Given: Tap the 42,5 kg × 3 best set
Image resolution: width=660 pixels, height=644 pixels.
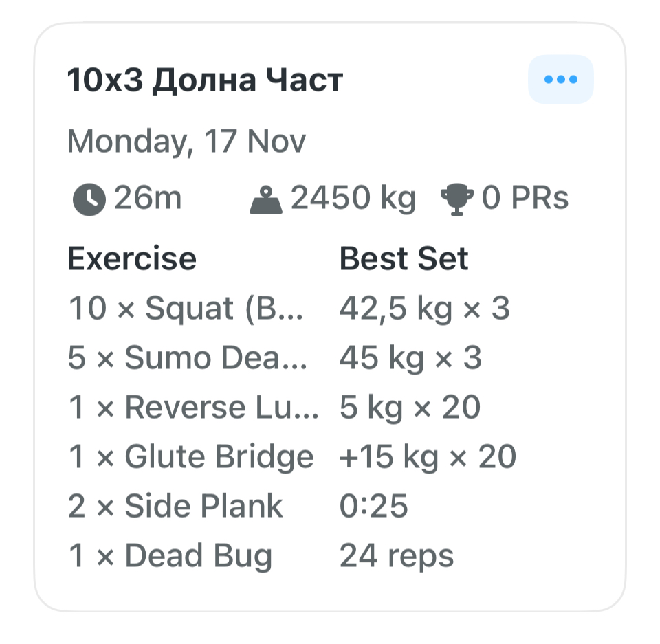Looking at the screenshot, I should [x=425, y=309].
